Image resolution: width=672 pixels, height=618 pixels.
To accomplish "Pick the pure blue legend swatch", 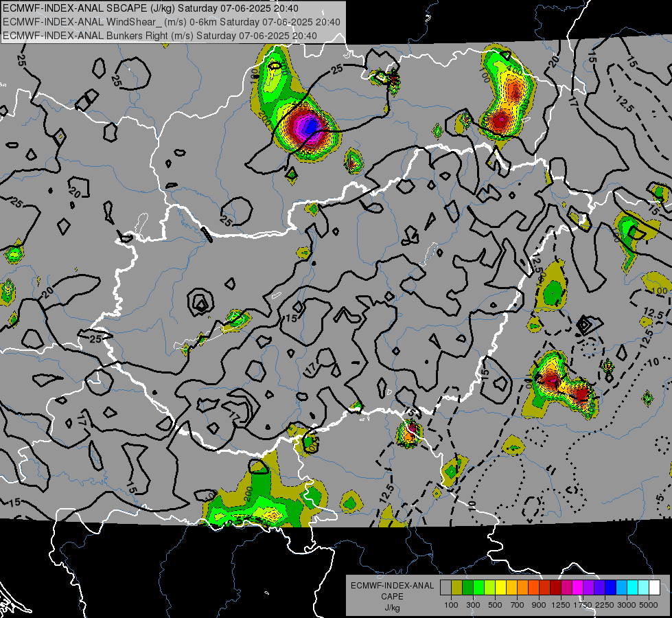I will coord(611,588).
